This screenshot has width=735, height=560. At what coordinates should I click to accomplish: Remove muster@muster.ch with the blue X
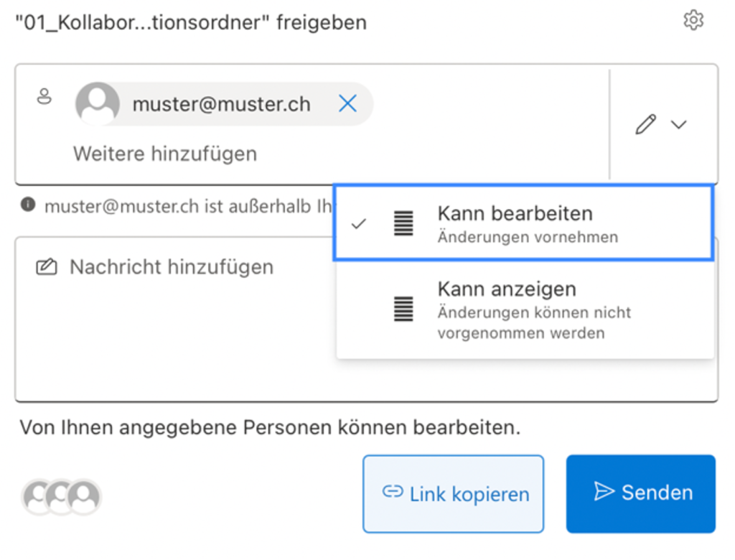[x=347, y=104]
